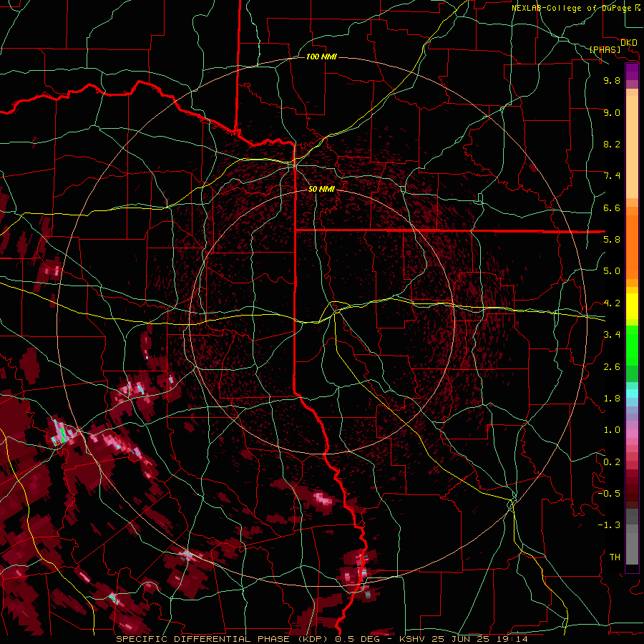Click the 2.6 legend value

point(612,367)
